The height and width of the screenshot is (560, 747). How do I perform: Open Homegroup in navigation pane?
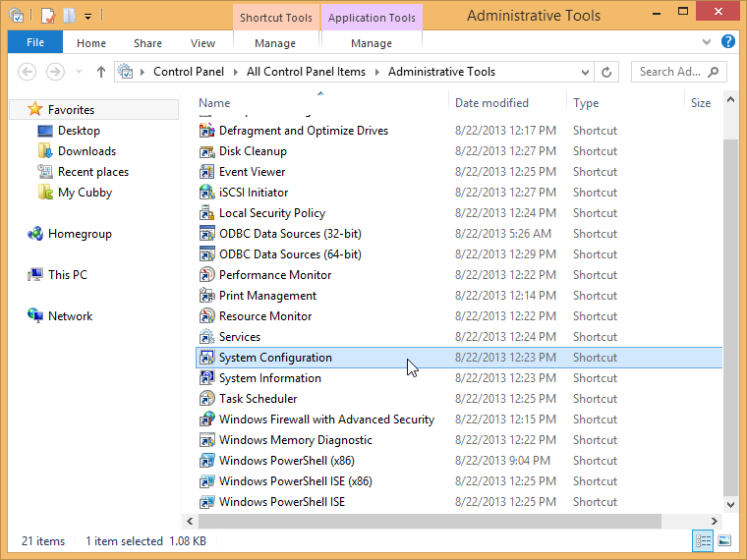click(80, 234)
